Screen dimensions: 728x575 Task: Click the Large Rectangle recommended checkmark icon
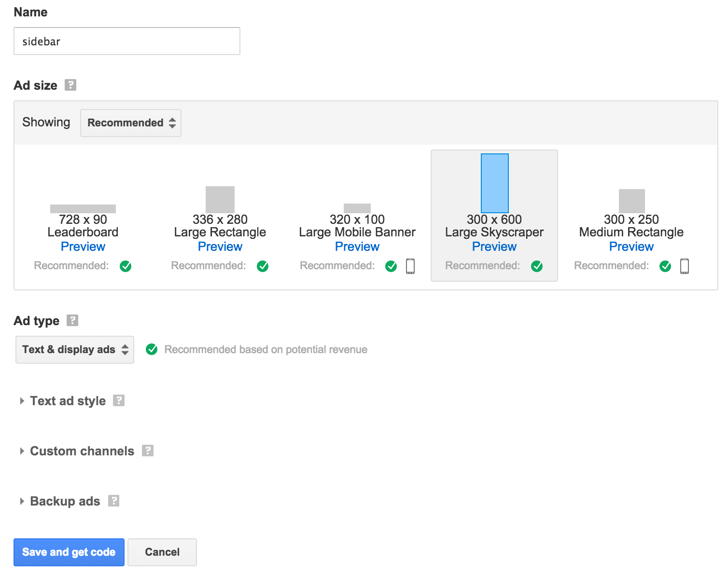pyautogui.click(x=263, y=266)
